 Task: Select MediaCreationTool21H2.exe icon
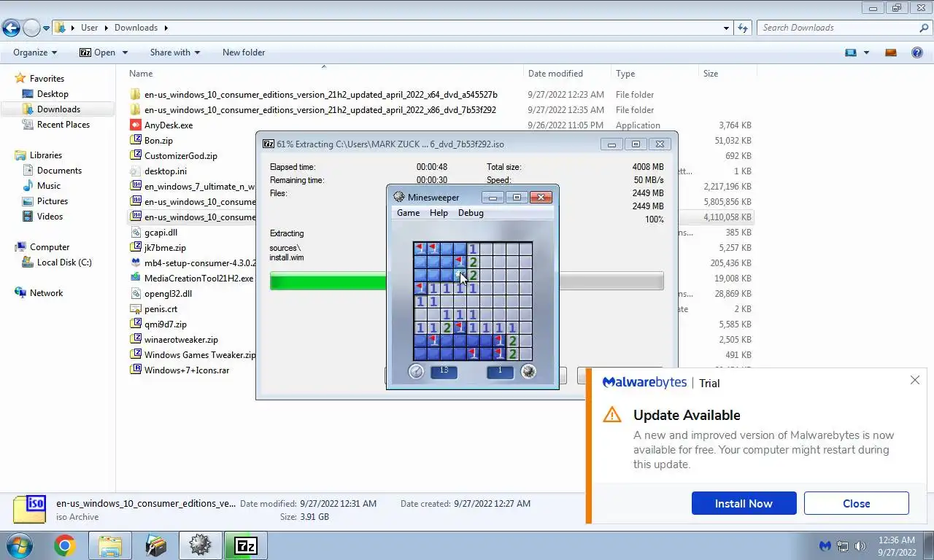tap(135, 279)
